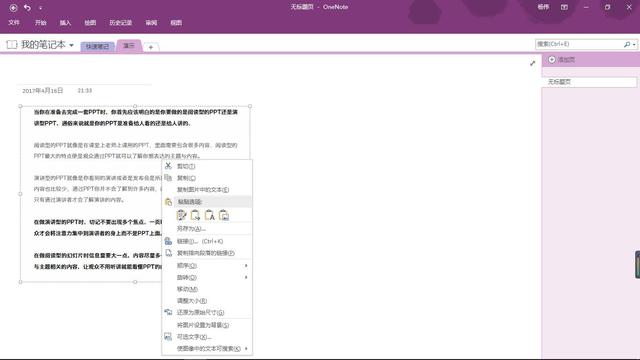Viewport: 640px width, 360px height.
Task: Choose the Keep Text Only paste icon
Action: click(209, 215)
